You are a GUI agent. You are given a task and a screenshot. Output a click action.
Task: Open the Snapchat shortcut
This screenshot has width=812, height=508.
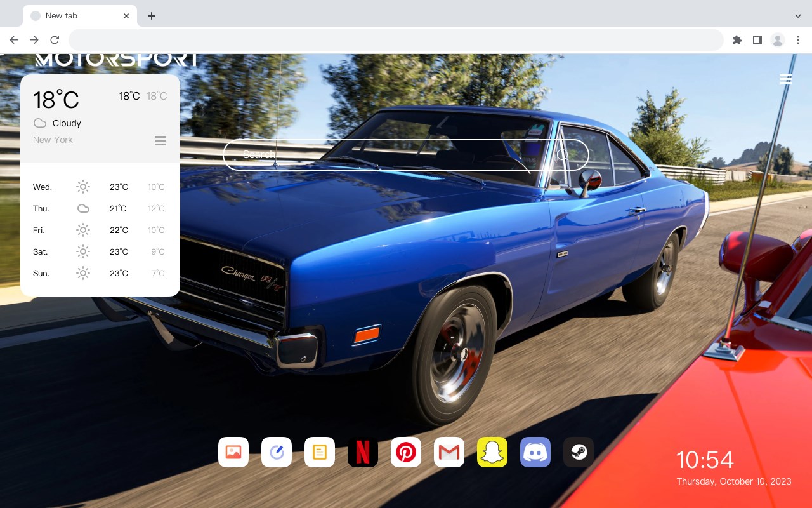(x=492, y=452)
